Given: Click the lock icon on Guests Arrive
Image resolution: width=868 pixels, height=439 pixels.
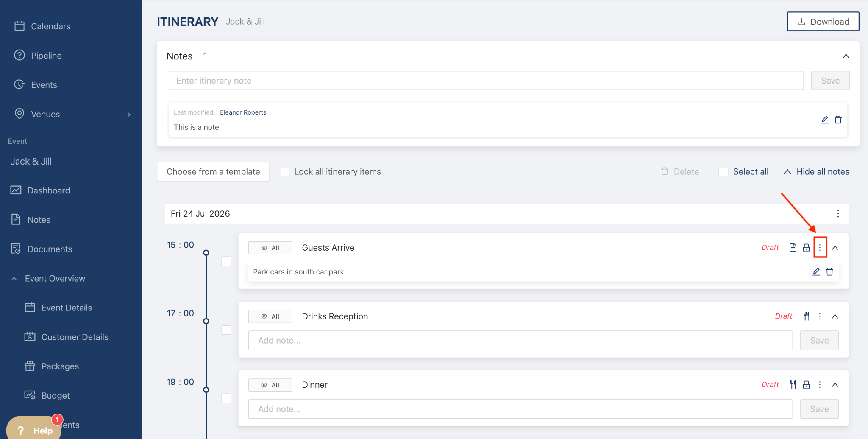Looking at the screenshot, I should click(806, 248).
